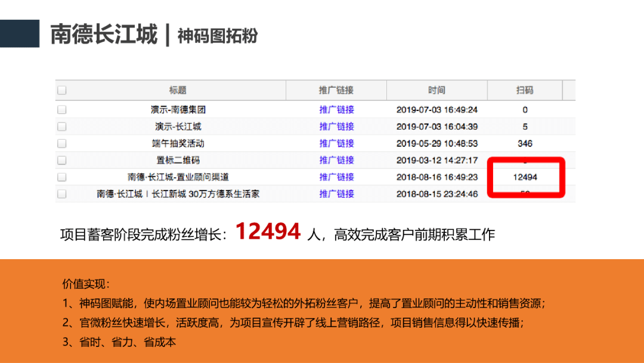Click timestamp 2018-08-16 16:49:23
The width and height of the screenshot is (644, 363).
pos(437,177)
